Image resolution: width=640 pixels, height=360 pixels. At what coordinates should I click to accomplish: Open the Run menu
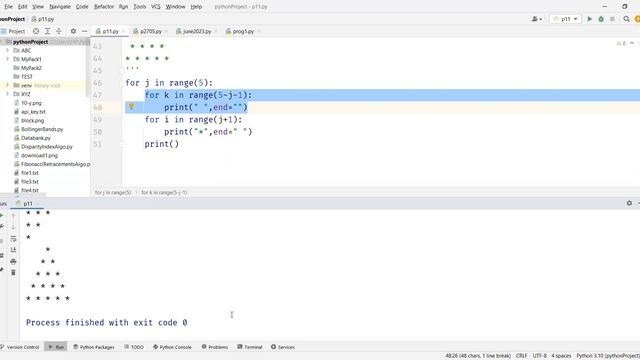(123, 7)
